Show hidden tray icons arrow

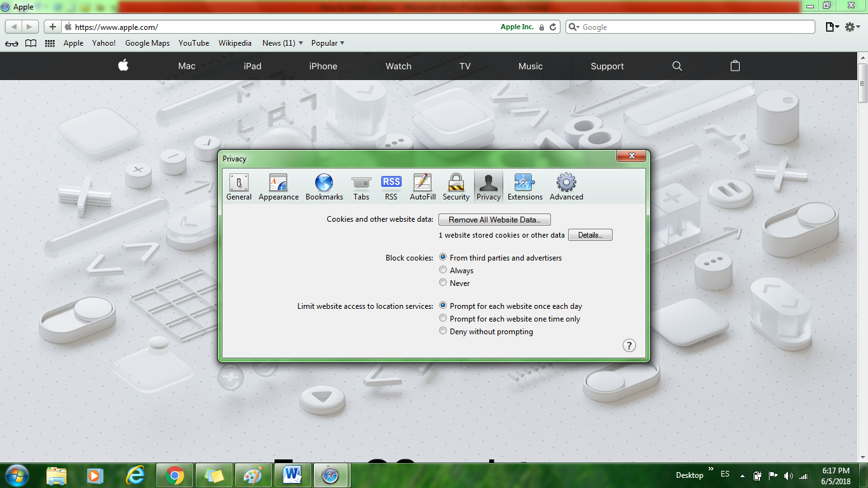[743, 476]
